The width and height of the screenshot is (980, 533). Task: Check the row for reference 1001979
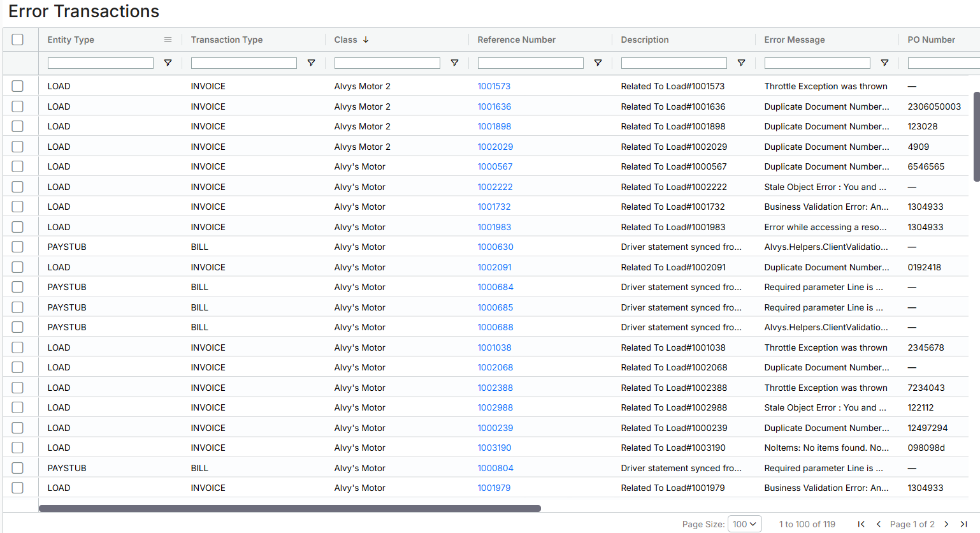click(18, 488)
